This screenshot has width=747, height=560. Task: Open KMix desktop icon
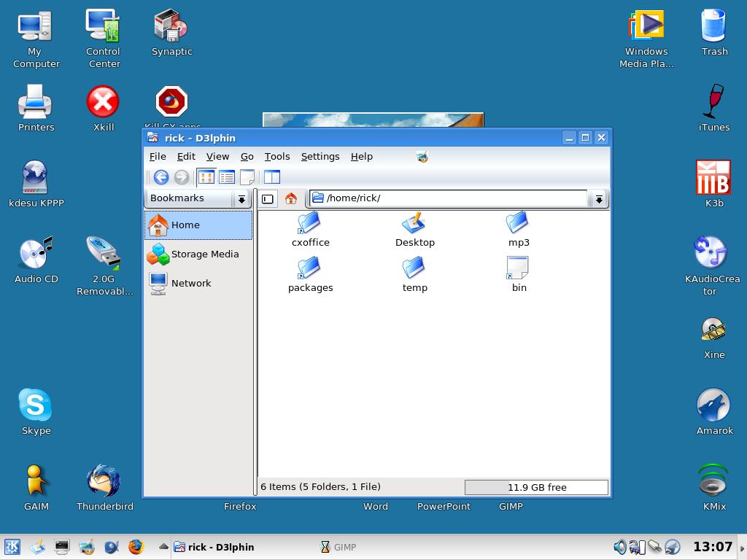pyautogui.click(x=713, y=488)
